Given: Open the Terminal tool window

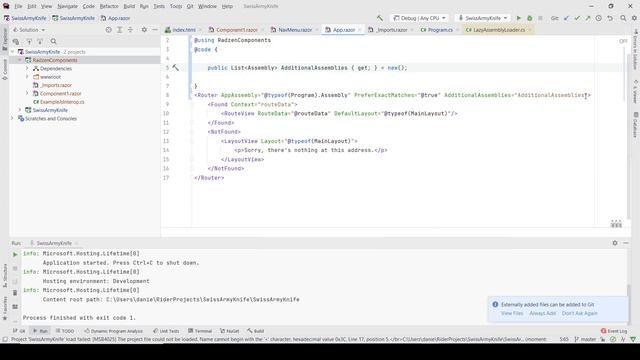Looking at the screenshot, I should point(200,331).
